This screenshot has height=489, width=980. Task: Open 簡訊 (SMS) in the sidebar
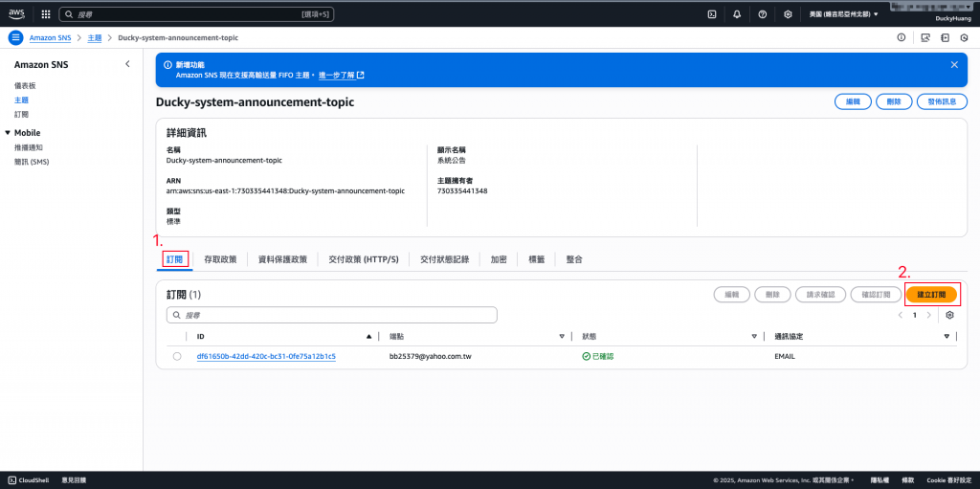[32, 162]
